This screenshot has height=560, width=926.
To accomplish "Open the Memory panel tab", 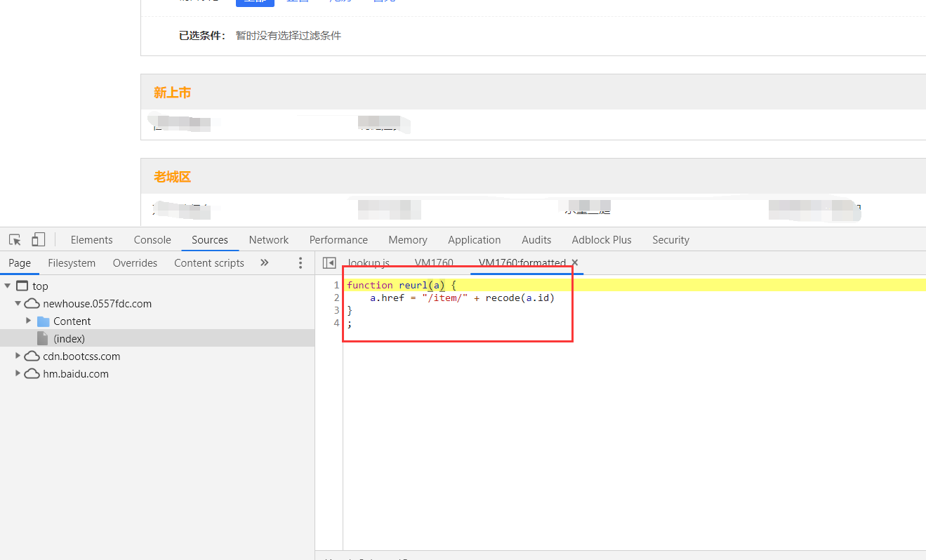I will click(x=408, y=240).
